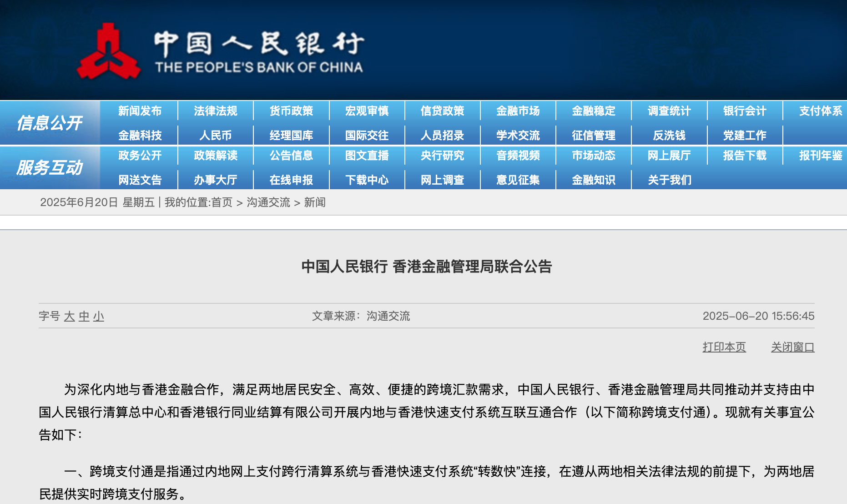Go to 首页 in the breadcrumb

[222, 202]
